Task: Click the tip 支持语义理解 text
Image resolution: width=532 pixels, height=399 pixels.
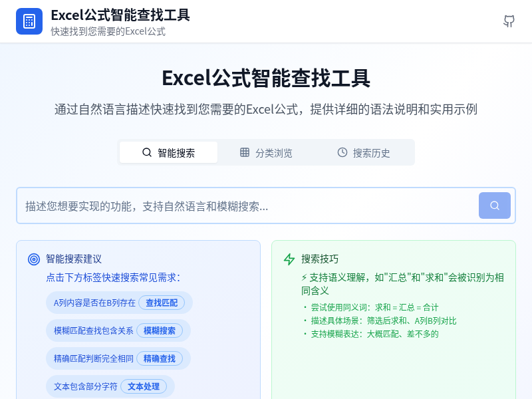Action: [x=403, y=284]
